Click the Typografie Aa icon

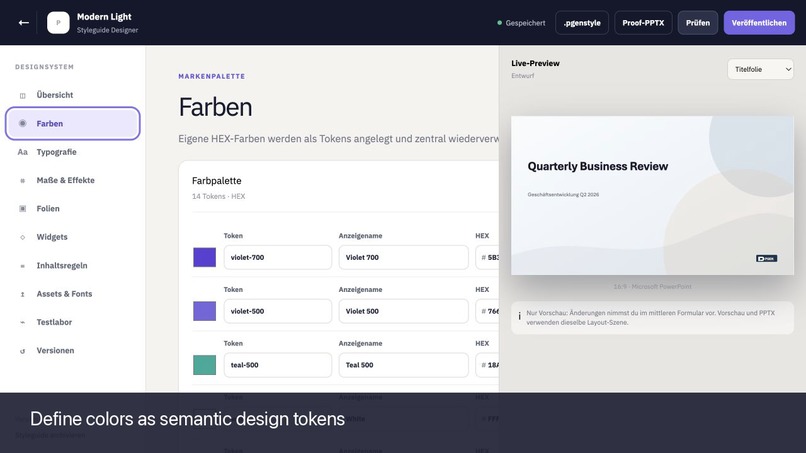coord(23,152)
